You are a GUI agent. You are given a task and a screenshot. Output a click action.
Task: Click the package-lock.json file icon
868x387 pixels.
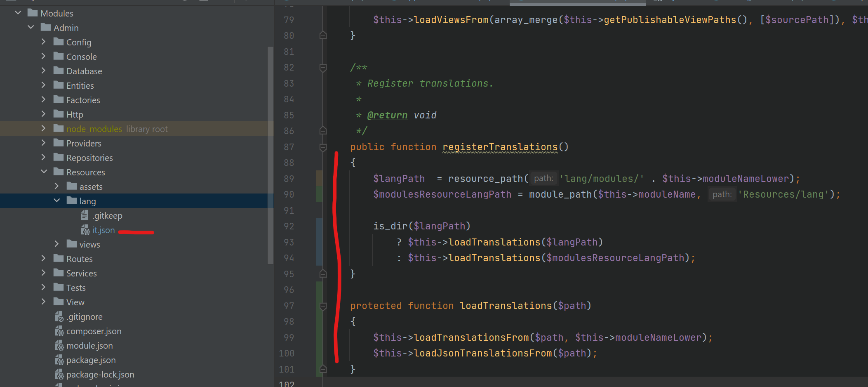click(59, 374)
